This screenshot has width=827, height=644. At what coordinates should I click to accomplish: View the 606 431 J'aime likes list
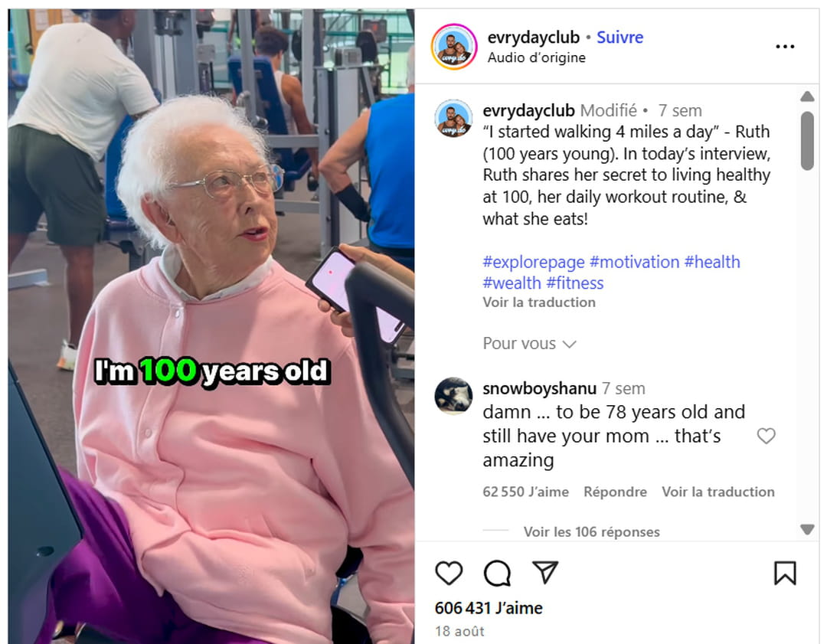(x=489, y=608)
